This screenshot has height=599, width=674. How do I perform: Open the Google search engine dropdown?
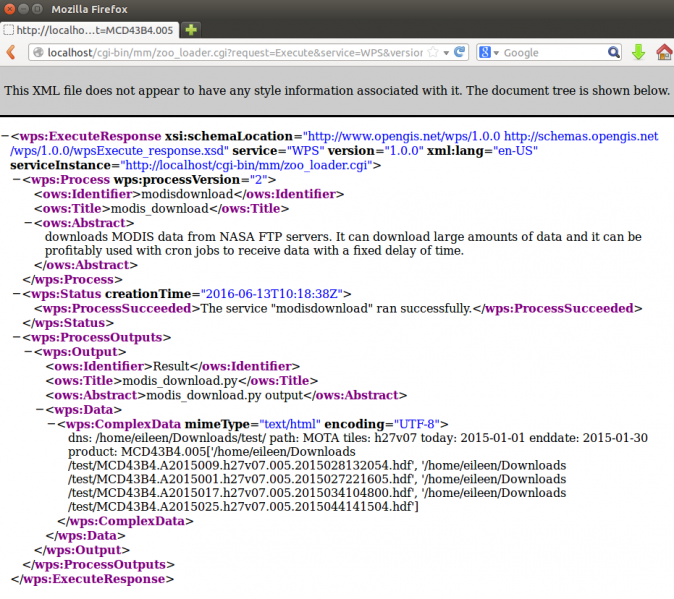point(489,52)
